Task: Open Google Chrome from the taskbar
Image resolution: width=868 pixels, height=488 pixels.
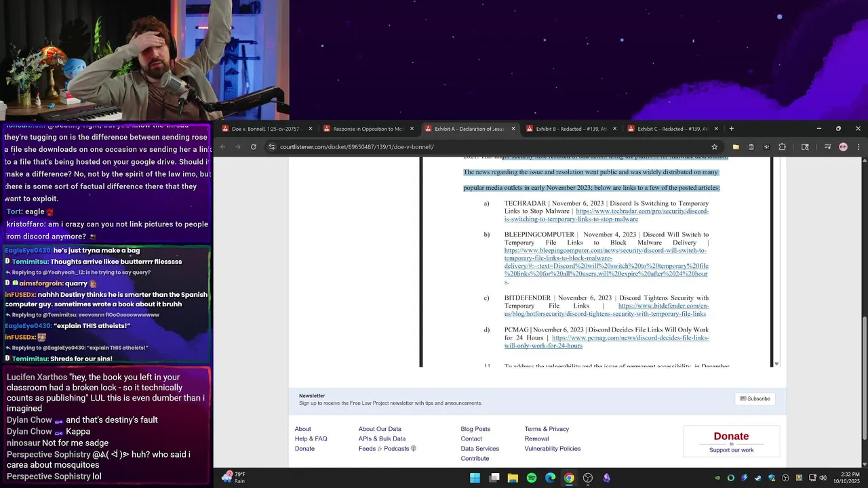Action: click(x=569, y=478)
